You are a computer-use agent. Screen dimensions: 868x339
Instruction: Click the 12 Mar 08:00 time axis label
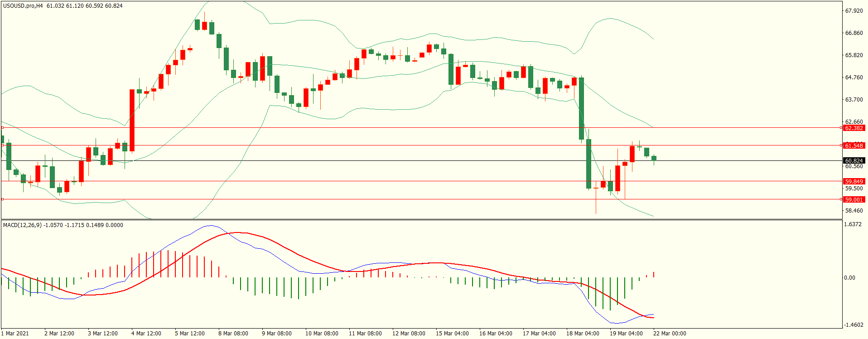tap(408, 334)
